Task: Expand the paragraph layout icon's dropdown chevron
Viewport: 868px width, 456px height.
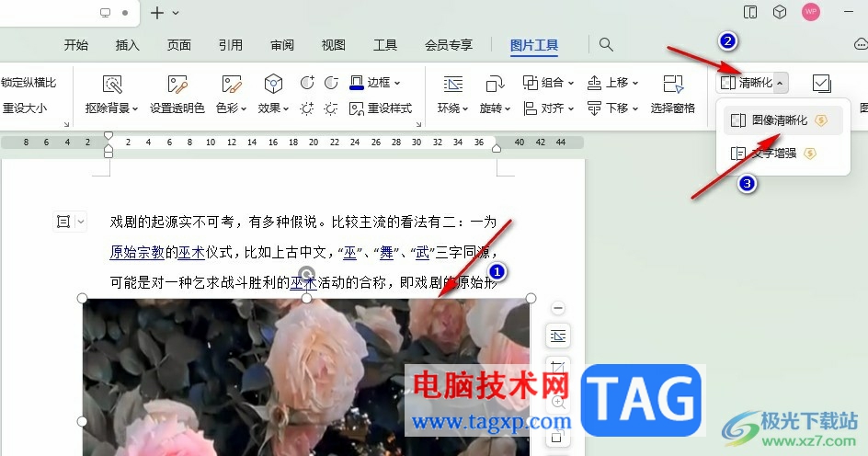Action: pyautogui.click(x=81, y=222)
